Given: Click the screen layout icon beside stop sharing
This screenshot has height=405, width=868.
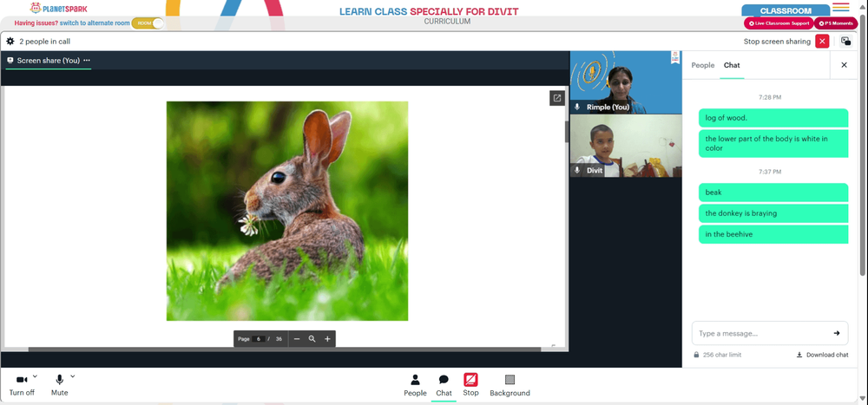Looking at the screenshot, I should point(845,42).
